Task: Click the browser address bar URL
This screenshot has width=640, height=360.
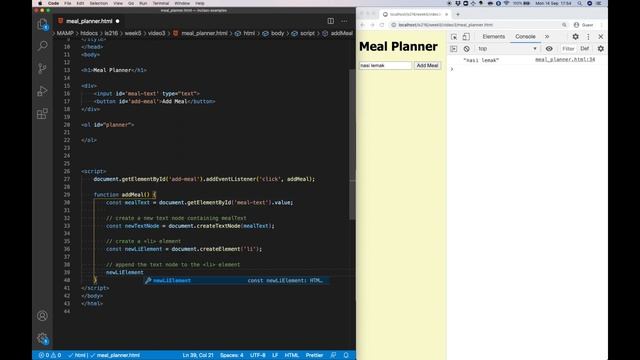Action: (x=445, y=25)
